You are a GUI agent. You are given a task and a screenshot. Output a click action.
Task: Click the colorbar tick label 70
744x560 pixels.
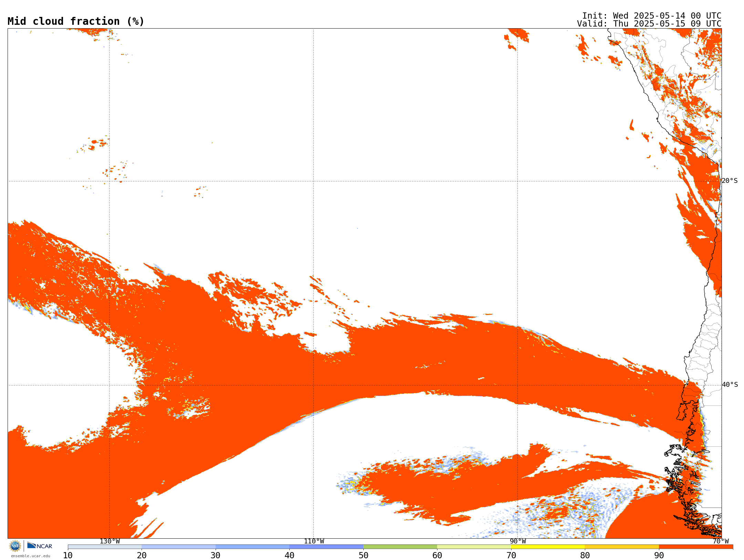click(x=511, y=556)
